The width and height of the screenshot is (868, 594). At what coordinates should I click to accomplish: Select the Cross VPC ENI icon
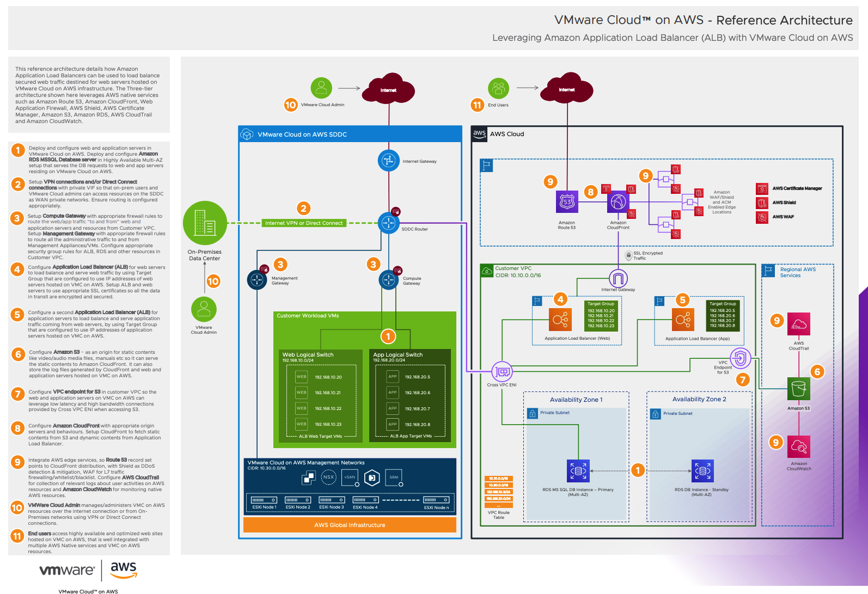pos(502,372)
